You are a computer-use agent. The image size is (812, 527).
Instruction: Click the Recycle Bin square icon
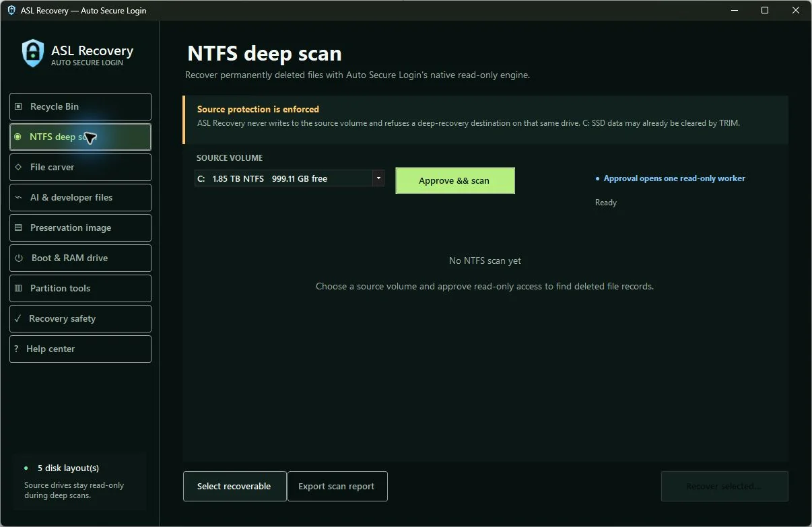click(18, 106)
